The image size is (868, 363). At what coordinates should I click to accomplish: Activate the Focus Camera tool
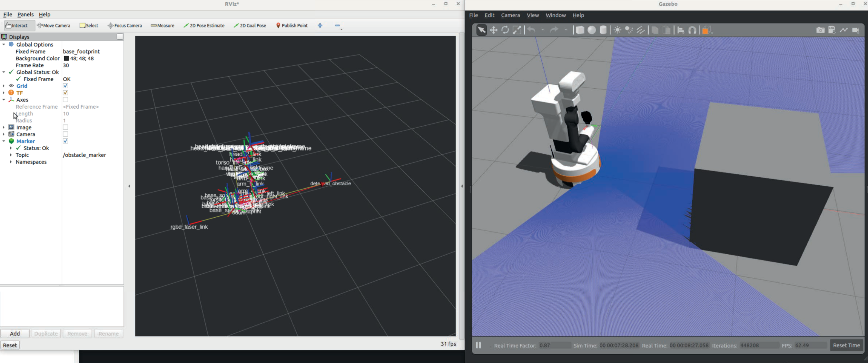(x=125, y=25)
